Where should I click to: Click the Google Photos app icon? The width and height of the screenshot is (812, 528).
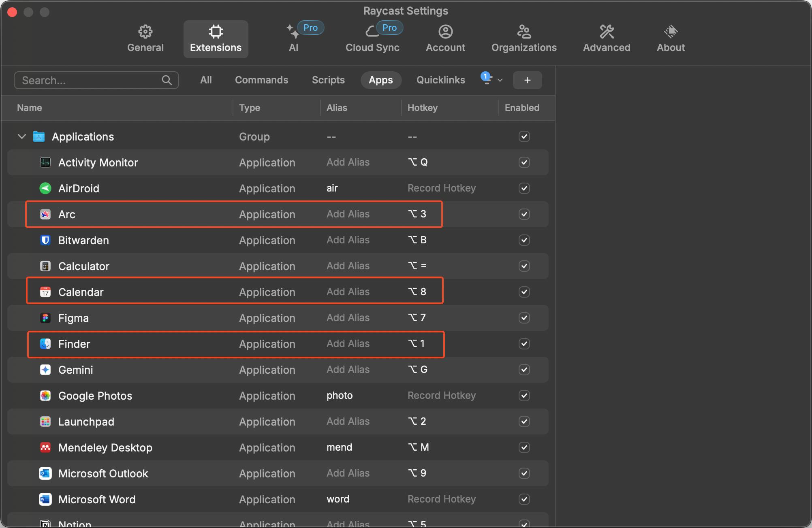[45, 396]
